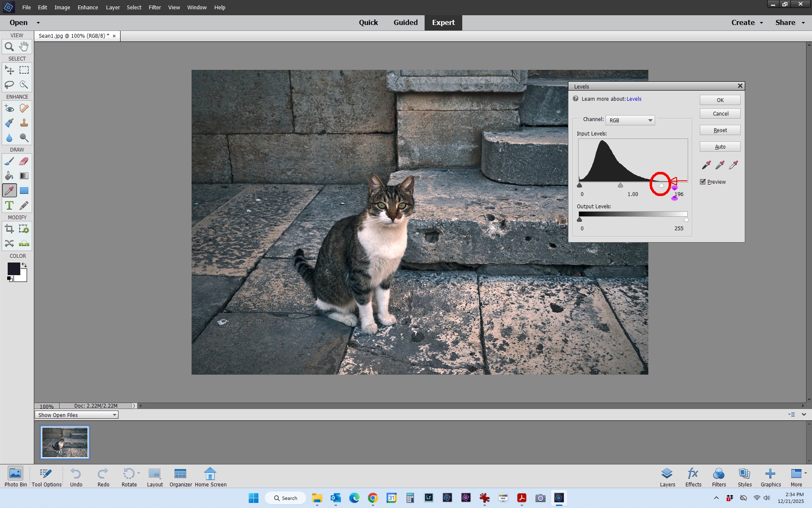Expand the Create dropdown menu
Image resolution: width=812 pixels, height=508 pixels.
click(x=747, y=22)
